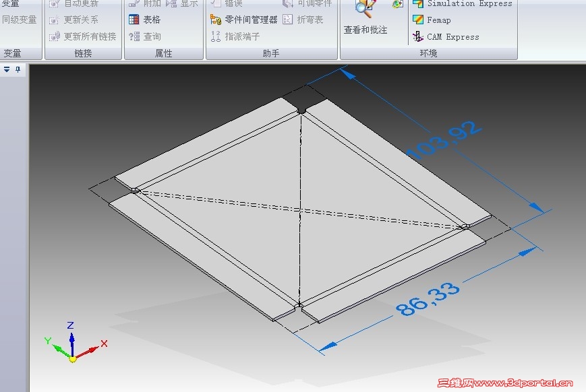Pin the side panel with pushpin icon
This screenshot has width=586, height=392.
pyautogui.click(x=18, y=69)
